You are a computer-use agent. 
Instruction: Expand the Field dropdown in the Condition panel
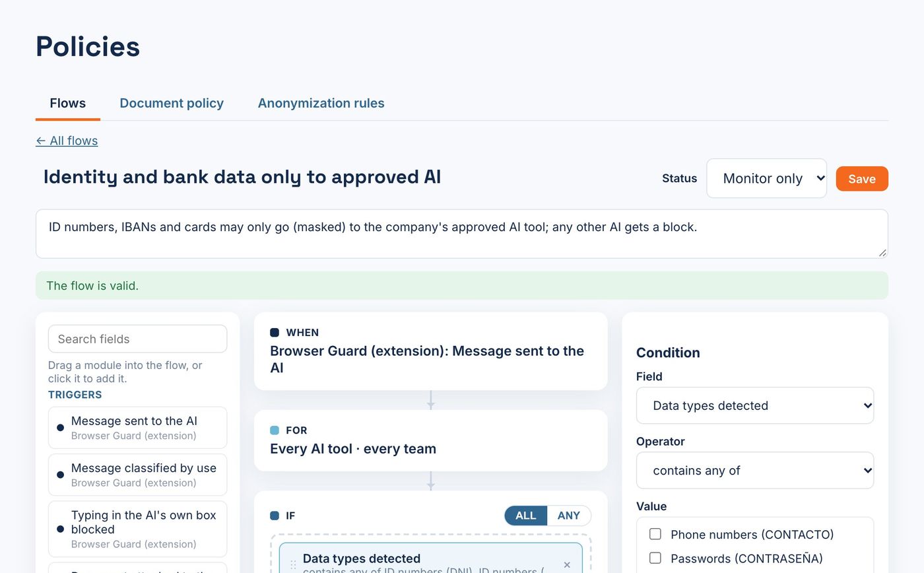click(x=755, y=405)
